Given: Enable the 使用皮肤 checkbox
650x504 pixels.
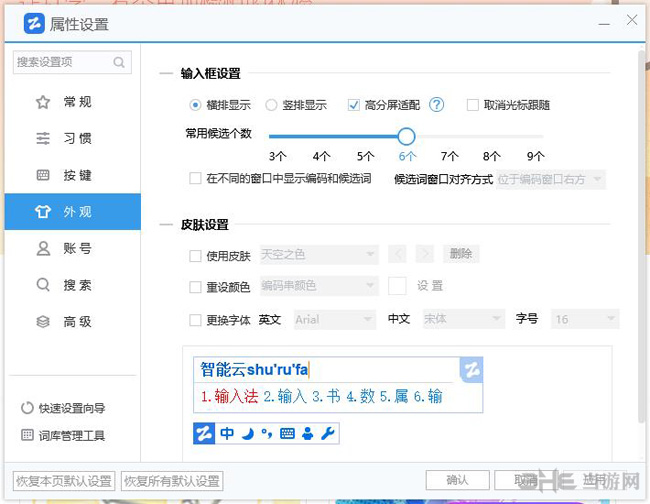Looking at the screenshot, I should (x=195, y=256).
